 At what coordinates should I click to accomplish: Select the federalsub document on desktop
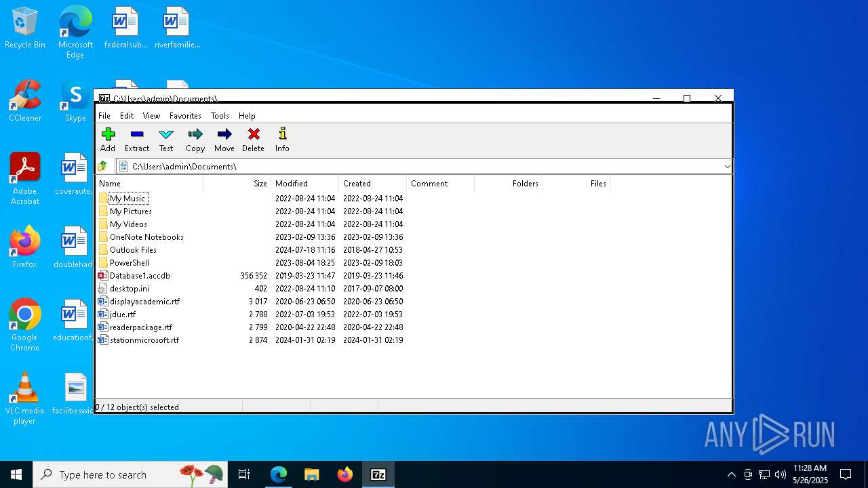point(125,28)
